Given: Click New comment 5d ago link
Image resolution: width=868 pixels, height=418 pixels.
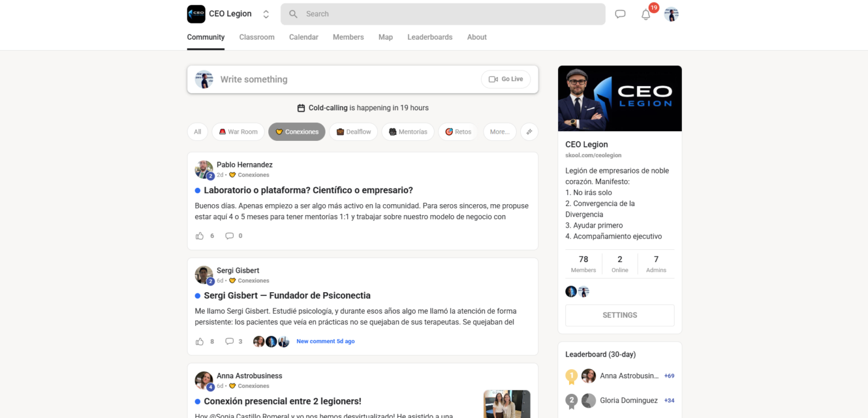Looking at the screenshot, I should pos(325,342).
